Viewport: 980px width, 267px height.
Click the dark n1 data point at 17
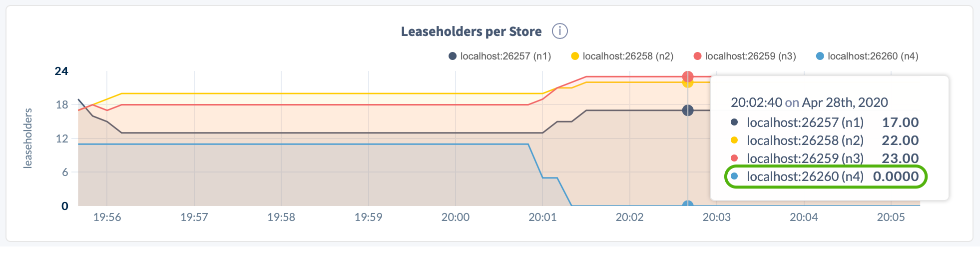coord(688,110)
